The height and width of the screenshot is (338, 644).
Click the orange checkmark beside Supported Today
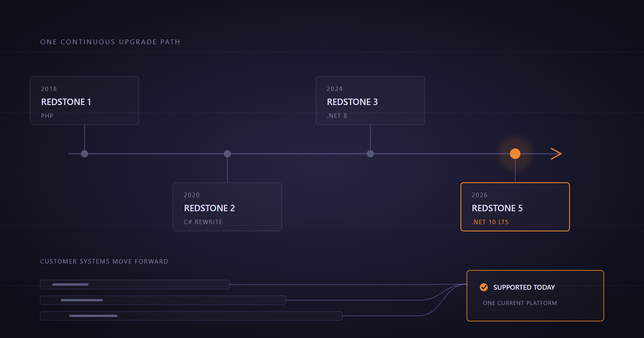click(484, 287)
